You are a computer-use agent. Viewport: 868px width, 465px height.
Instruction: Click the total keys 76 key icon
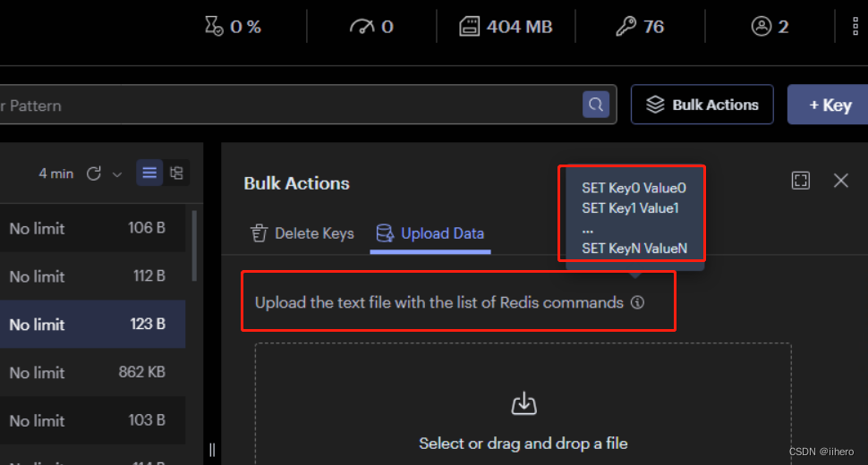pyautogui.click(x=626, y=26)
